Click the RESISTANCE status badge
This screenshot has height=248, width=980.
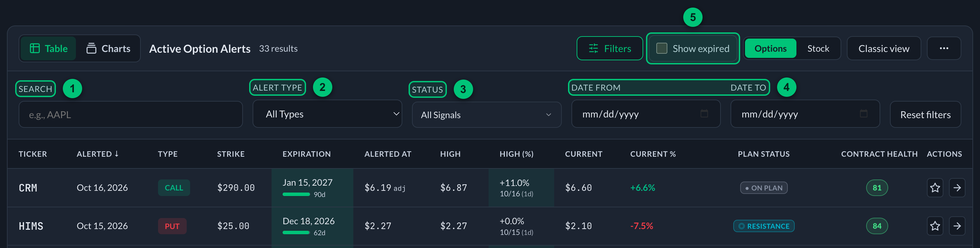point(764,226)
